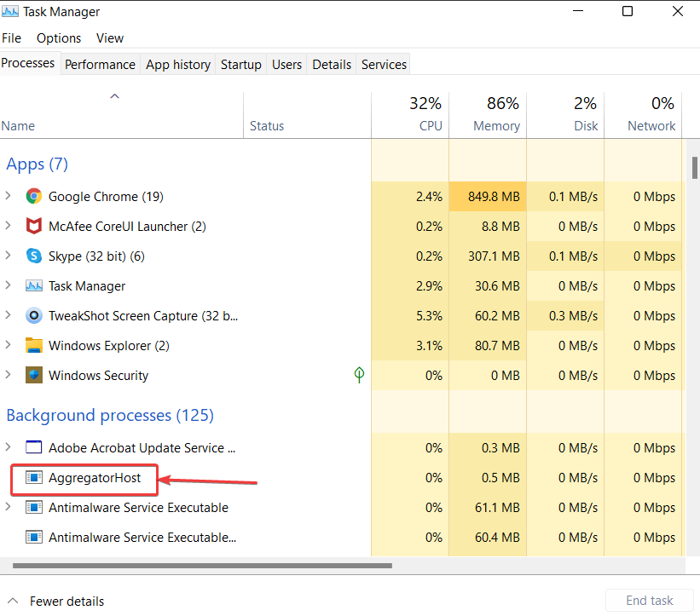Switch to the Details tab

coord(332,65)
